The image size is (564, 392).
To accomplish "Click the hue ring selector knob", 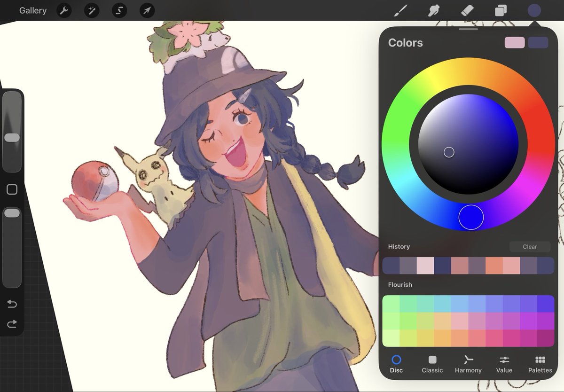I will 471,217.
